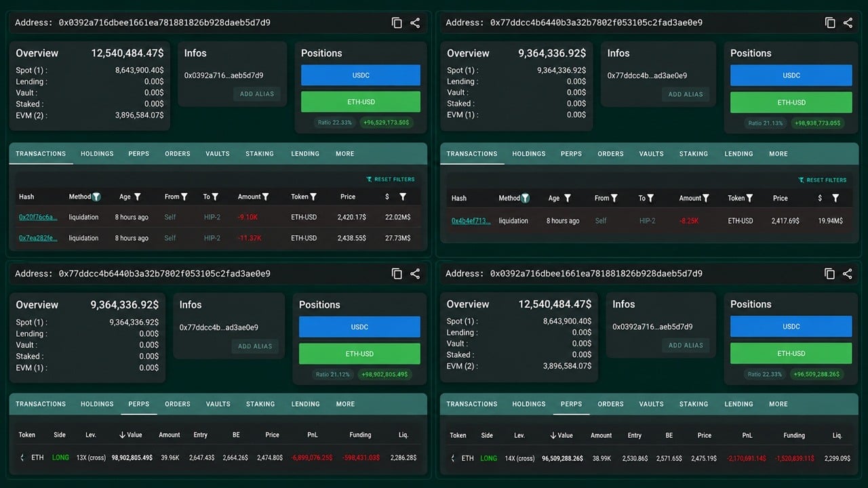Open $ column filter in 0x0392 transactions table

(x=403, y=197)
